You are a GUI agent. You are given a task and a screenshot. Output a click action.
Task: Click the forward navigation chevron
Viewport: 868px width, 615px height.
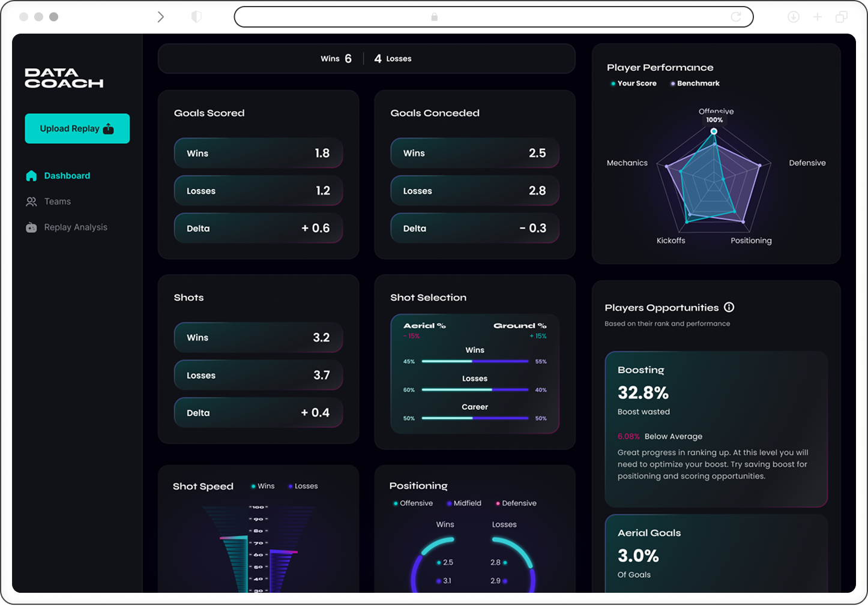(x=160, y=17)
